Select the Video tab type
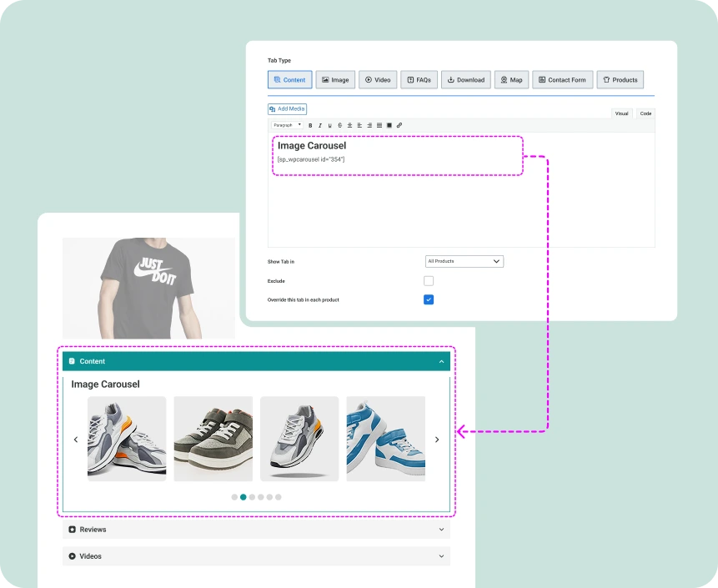This screenshot has height=588, width=718. [x=378, y=80]
